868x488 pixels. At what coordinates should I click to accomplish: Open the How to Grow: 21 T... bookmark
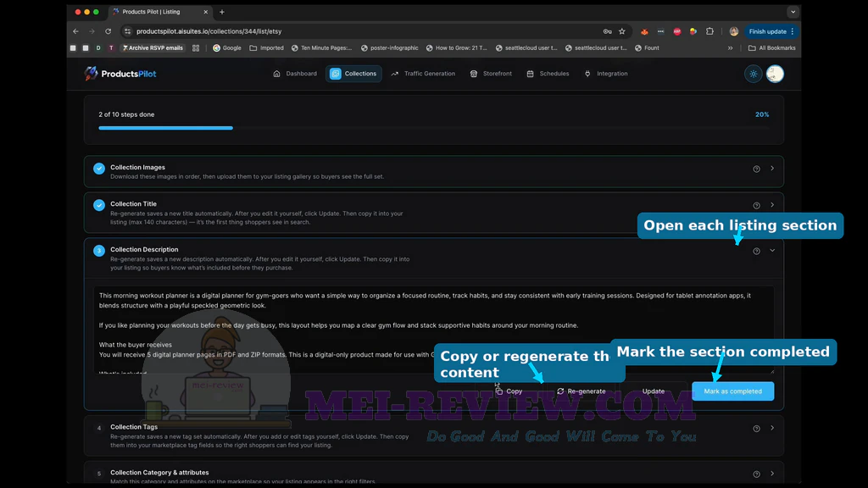(x=456, y=48)
